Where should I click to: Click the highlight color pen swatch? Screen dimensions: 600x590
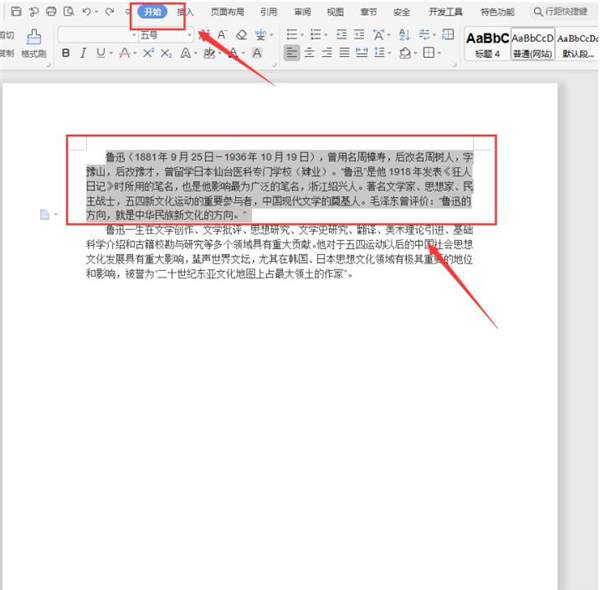point(209,53)
